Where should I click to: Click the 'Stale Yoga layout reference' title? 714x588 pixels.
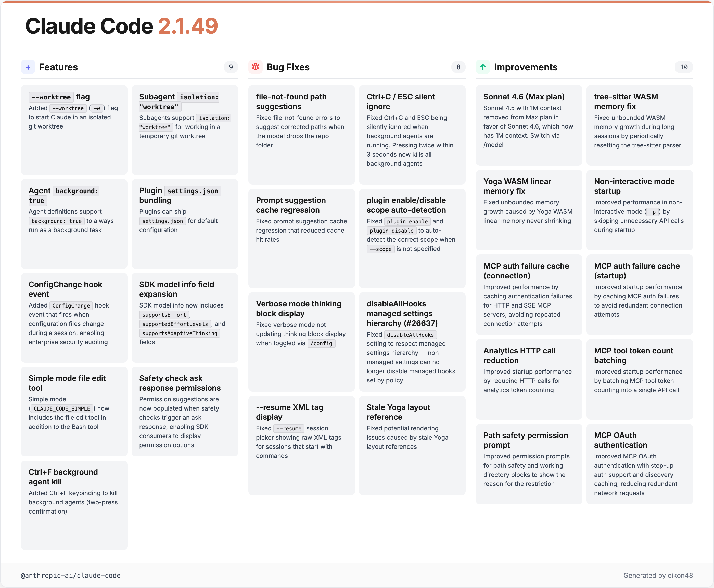pos(398,412)
